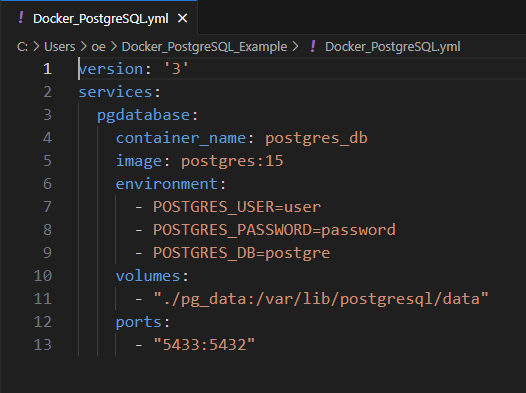Close the Docker_PostgreSQL.yml tab
The width and height of the screenshot is (526, 393).
click(x=182, y=18)
